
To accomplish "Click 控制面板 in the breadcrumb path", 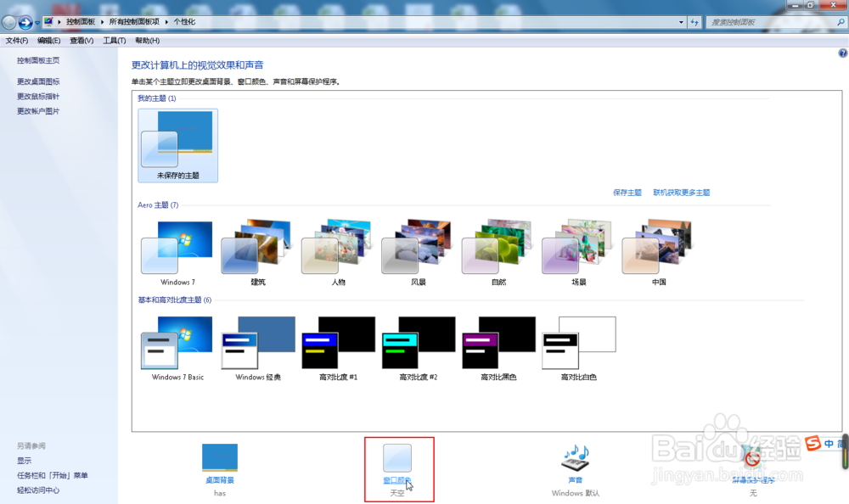I will (x=81, y=22).
